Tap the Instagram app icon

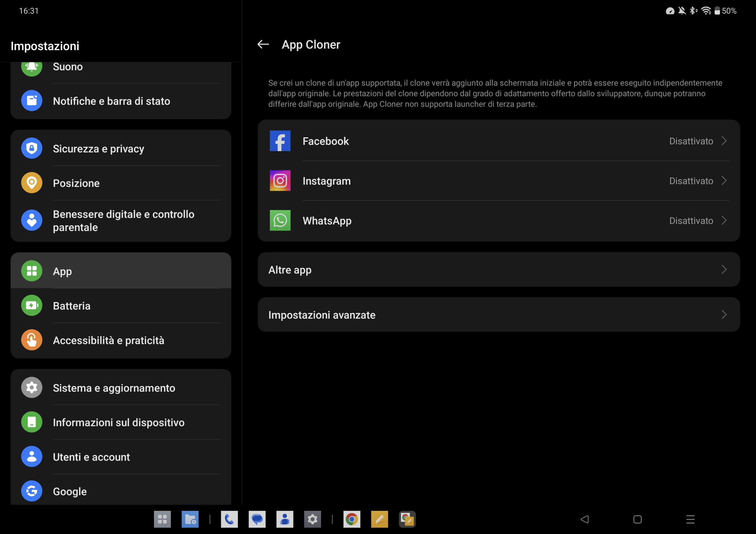click(x=280, y=181)
